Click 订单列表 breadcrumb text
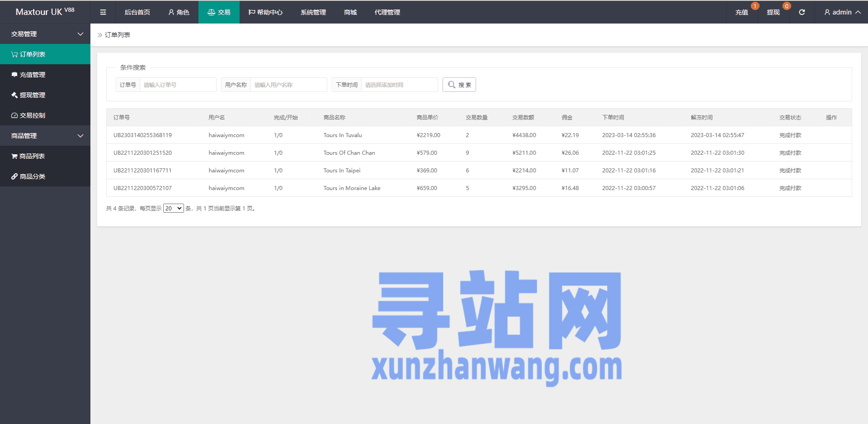The image size is (868, 424). pos(118,35)
